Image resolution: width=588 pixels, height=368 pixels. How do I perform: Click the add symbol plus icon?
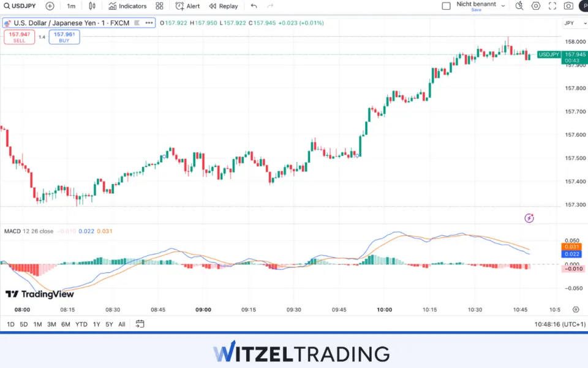tap(50, 6)
